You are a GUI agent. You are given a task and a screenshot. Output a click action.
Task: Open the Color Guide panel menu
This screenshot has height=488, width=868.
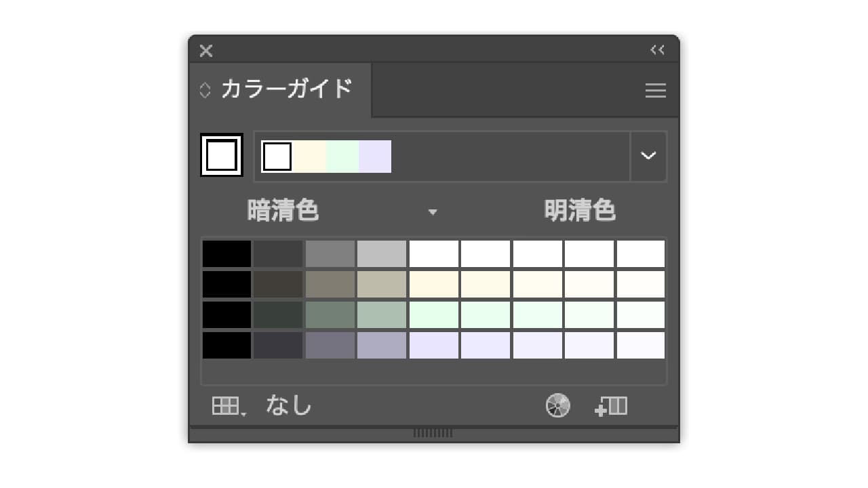tap(655, 90)
